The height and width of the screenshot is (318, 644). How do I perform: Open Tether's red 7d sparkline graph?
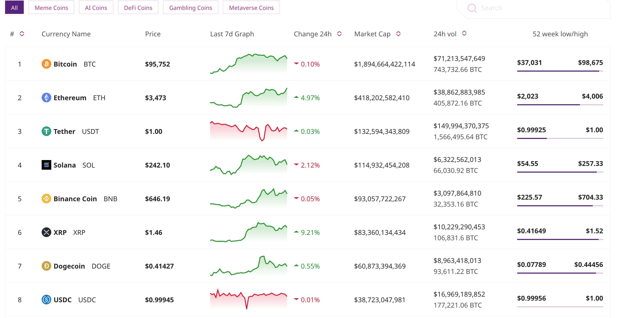coord(249,131)
